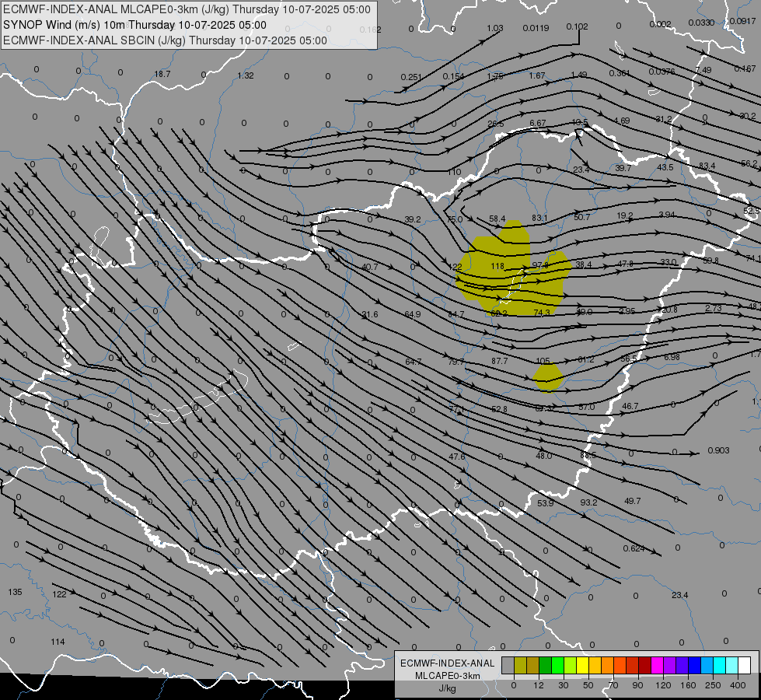This screenshot has height=700, width=761.
Task: Click the map value 83.1
Action: pos(539,218)
